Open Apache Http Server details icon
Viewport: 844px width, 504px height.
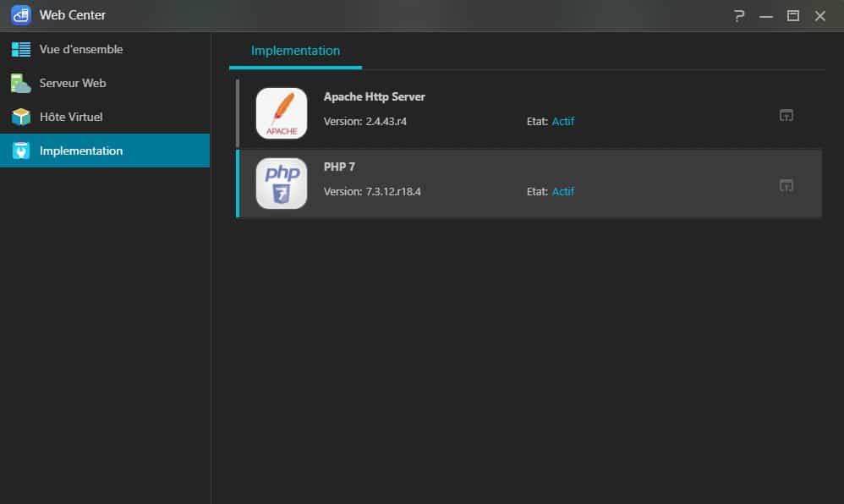pyautogui.click(x=786, y=115)
